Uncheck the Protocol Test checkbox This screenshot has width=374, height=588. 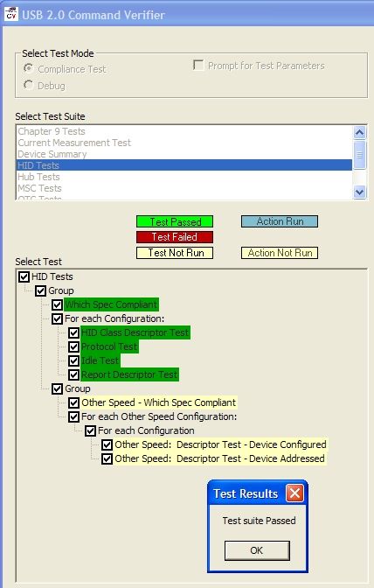(x=73, y=346)
